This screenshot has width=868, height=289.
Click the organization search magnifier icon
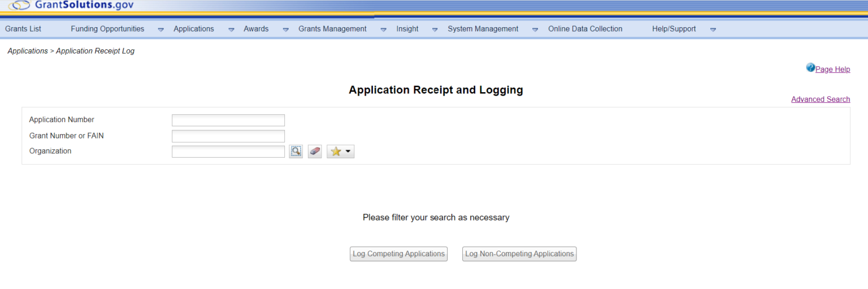[296, 152]
